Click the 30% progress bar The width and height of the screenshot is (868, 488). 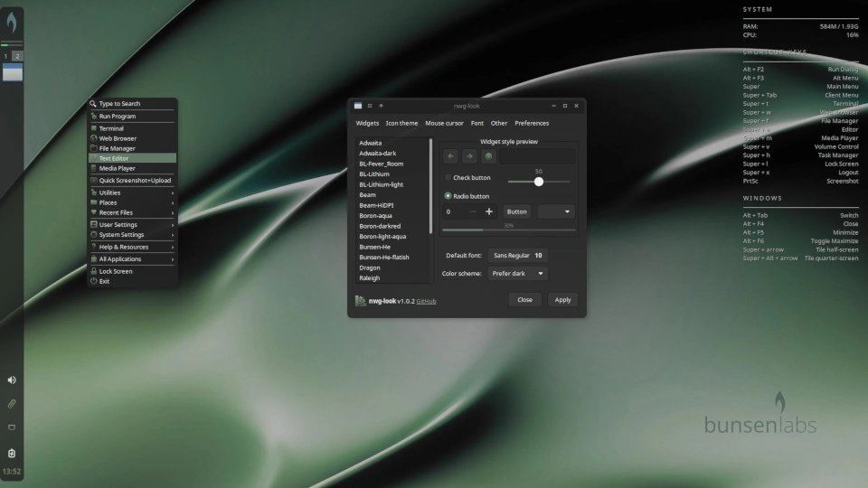509,230
